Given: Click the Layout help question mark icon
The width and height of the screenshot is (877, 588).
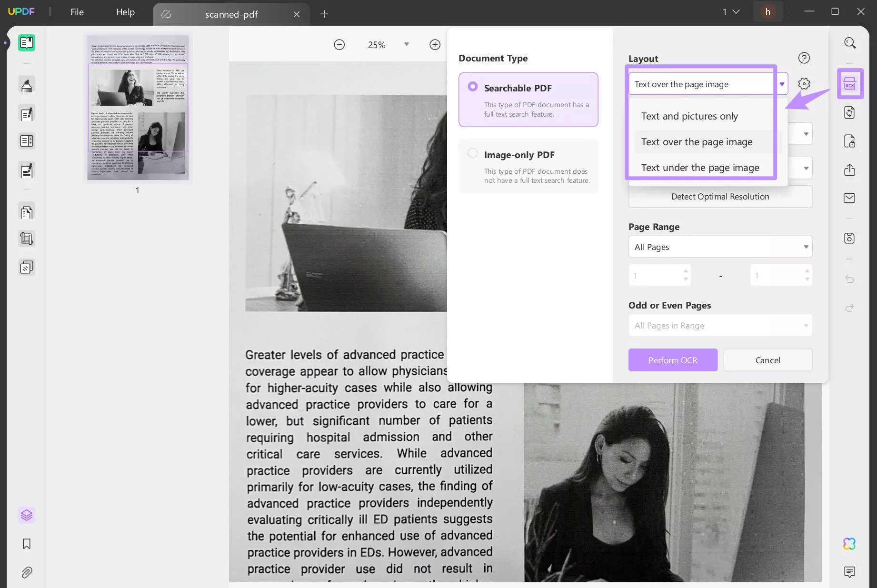Looking at the screenshot, I should click(x=804, y=58).
